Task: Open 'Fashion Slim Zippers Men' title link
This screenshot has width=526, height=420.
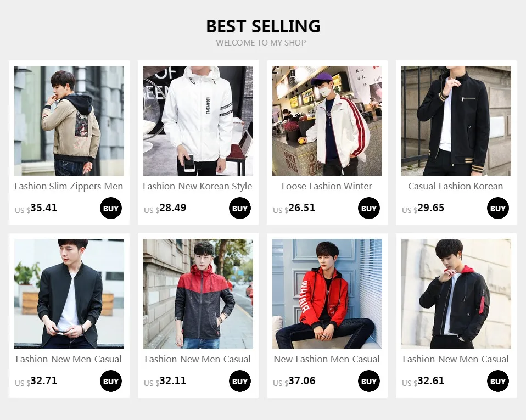Action: click(x=69, y=186)
